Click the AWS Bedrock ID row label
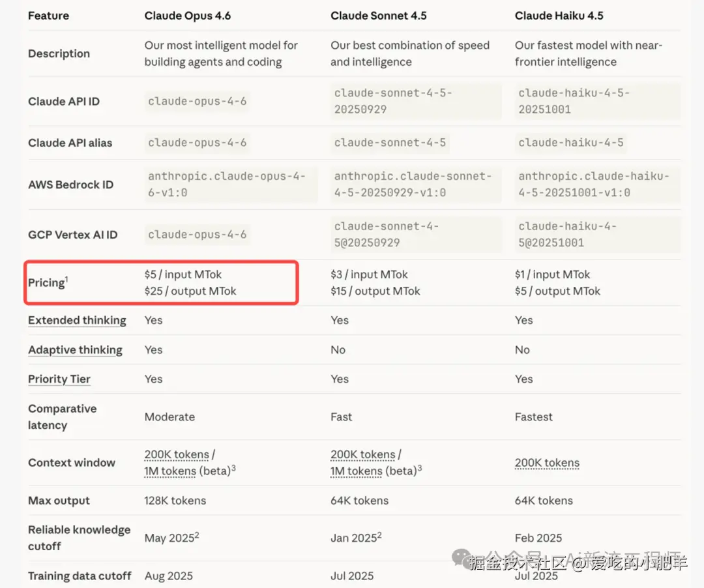This screenshot has width=704, height=588. pyautogui.click(x=70, y=184)
